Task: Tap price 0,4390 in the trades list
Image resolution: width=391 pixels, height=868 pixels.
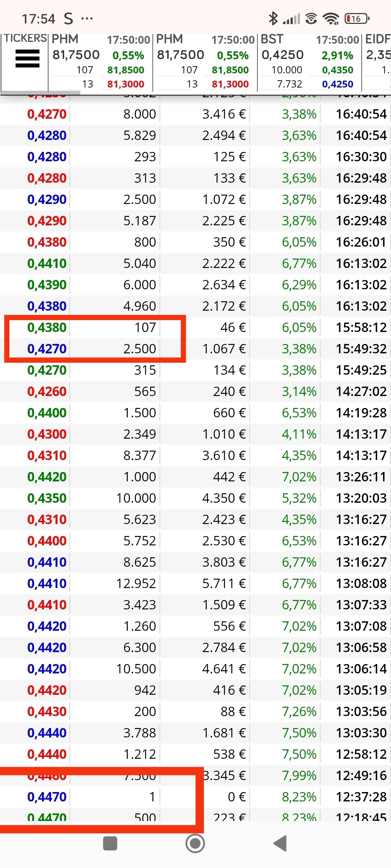Action: [47, 285]
